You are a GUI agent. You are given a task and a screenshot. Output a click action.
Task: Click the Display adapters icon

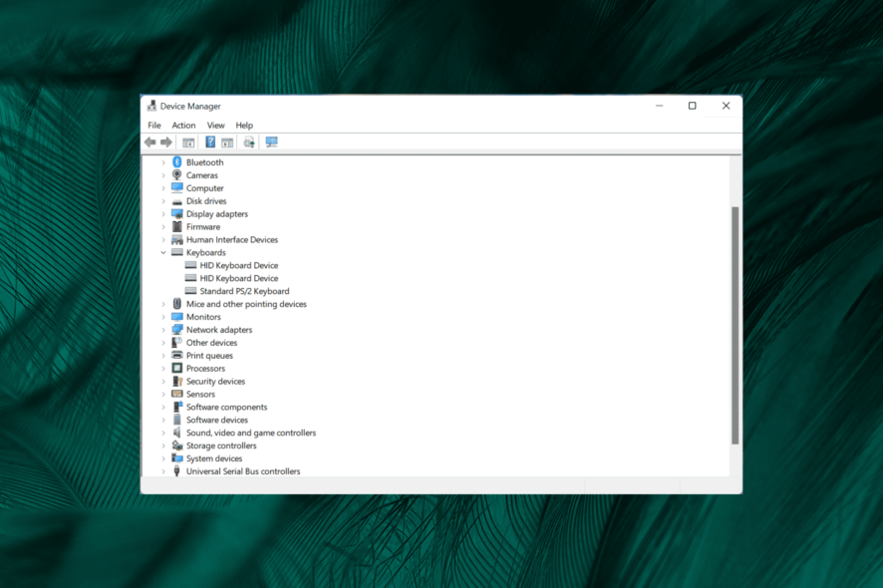pos(176,214)
